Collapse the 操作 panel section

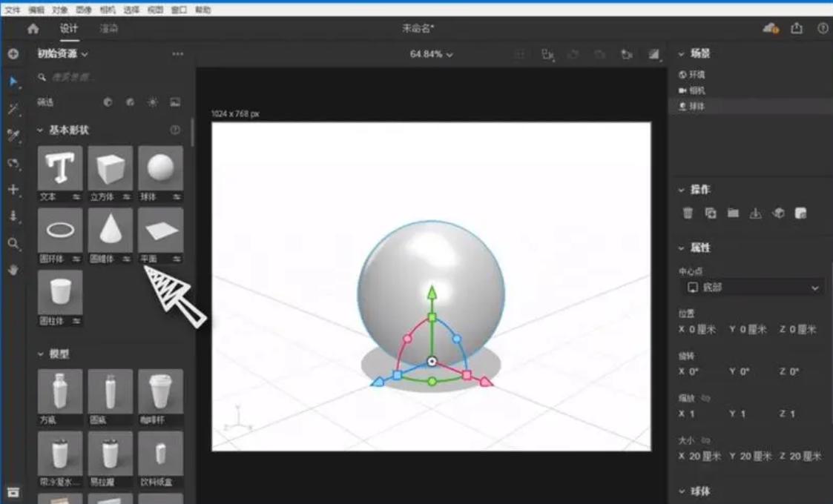682,190
